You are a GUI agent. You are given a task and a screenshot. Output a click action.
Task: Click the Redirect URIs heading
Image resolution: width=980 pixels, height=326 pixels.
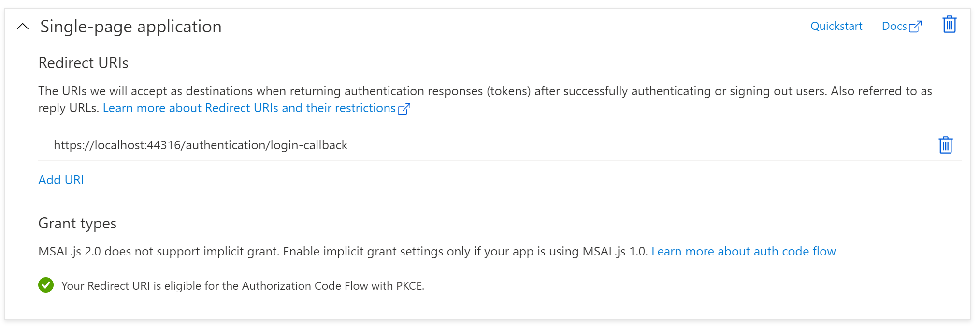(83, 63)
